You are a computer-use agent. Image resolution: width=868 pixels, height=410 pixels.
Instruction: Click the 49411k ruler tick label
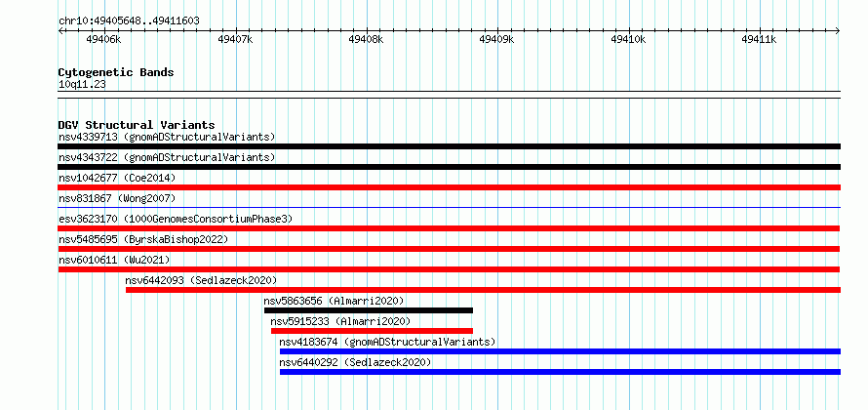759,39
